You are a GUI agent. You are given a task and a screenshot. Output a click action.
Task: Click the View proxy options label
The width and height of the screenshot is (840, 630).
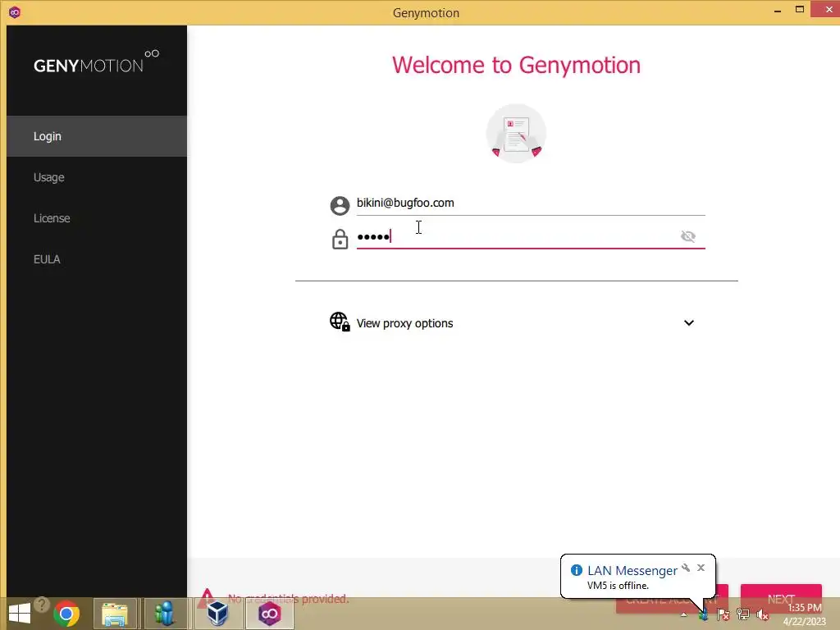click(404, 323)
